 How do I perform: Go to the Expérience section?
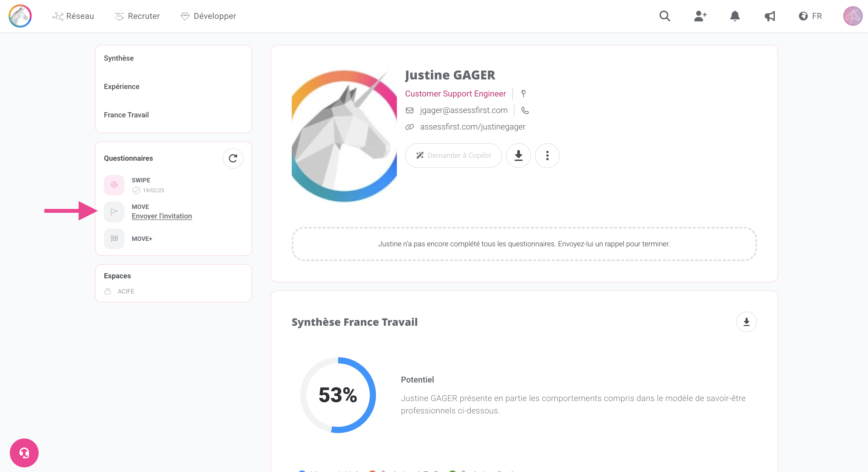click(122, 86)
